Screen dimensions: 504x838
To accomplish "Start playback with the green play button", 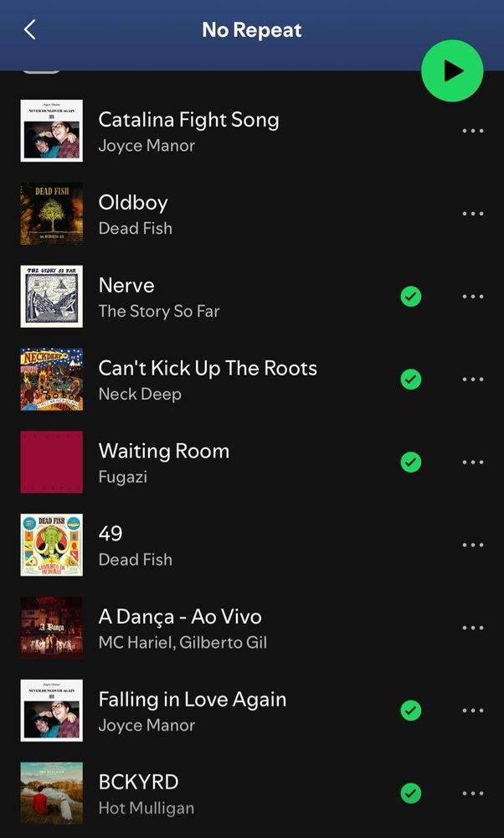I will click(x=452, y=70).
